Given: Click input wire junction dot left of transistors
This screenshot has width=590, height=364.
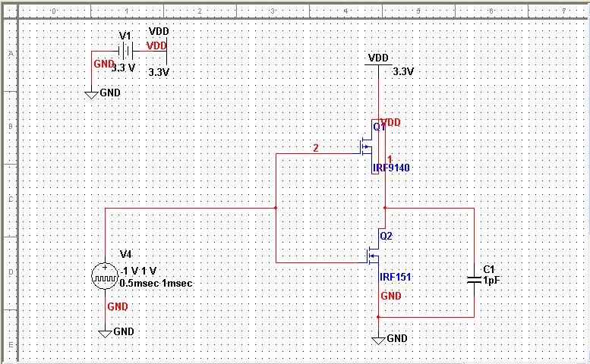Looking at the screenshot, I should [276, 208].
